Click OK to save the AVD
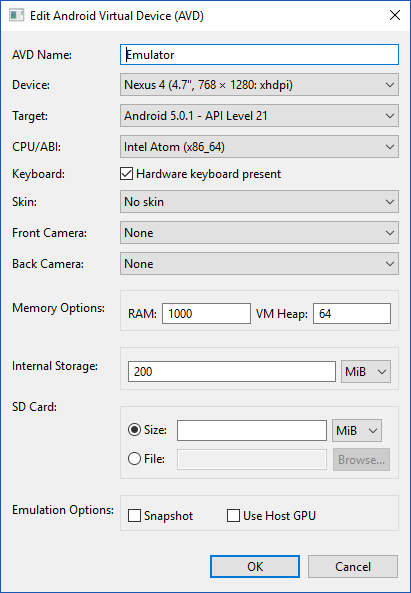Image resolution: width=411 pixels, height=593 pixels. [255, 567]
